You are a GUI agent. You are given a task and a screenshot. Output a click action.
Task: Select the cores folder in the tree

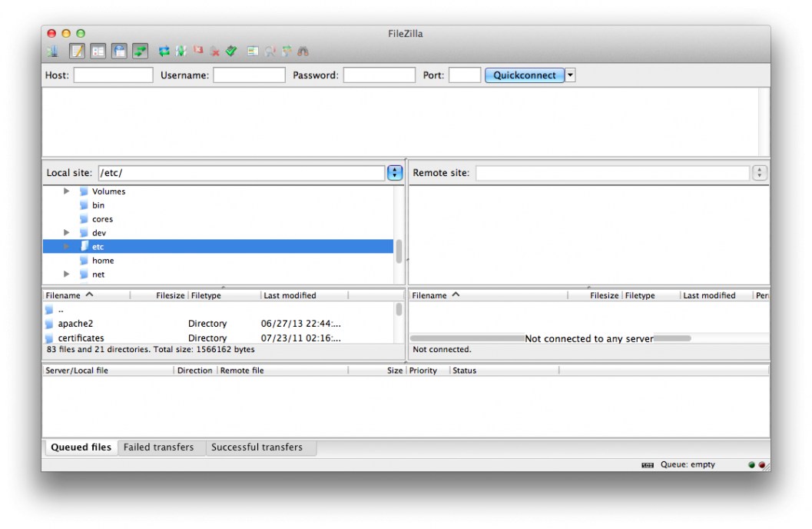click(102, 219)
